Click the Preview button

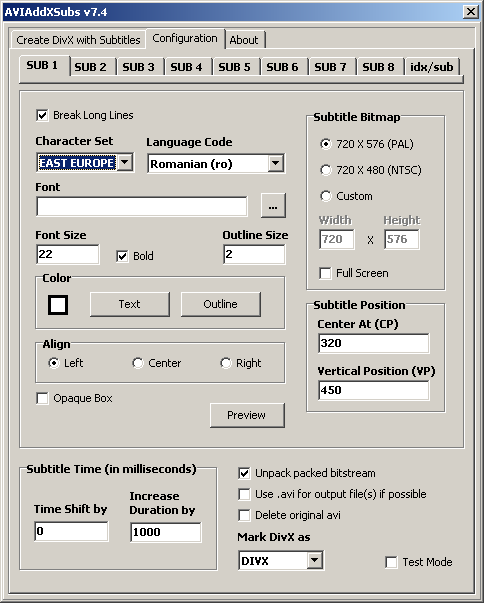click(x=247, y=415)
